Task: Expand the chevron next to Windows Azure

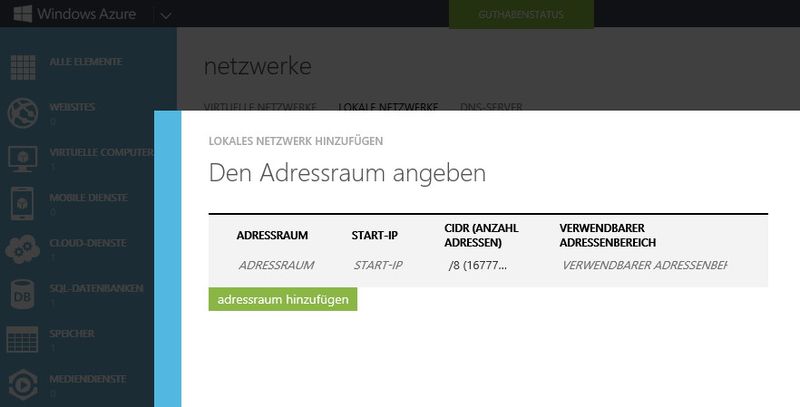Action: 165,16
